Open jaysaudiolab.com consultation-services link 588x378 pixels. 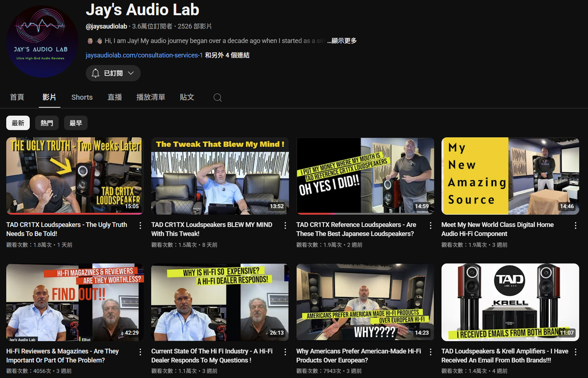(144, 55)
